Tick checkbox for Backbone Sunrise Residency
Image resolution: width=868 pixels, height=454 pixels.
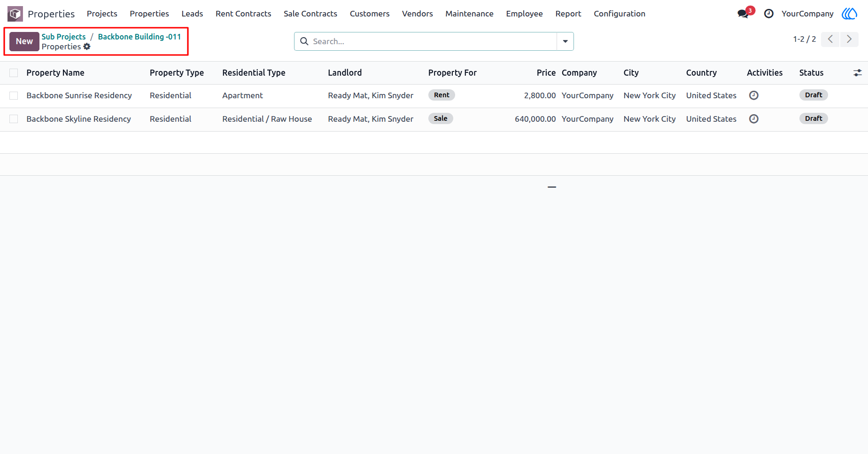coord(14,95)
